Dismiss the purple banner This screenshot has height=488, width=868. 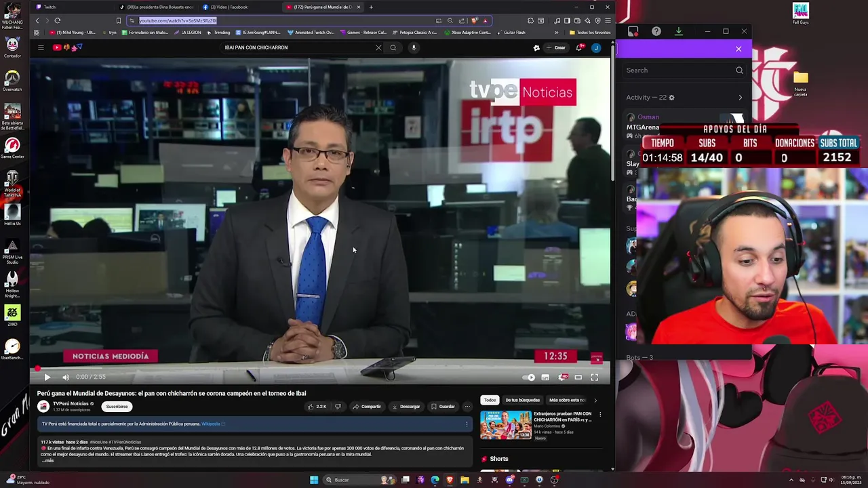pyautogui.click(x=738, y=49)
